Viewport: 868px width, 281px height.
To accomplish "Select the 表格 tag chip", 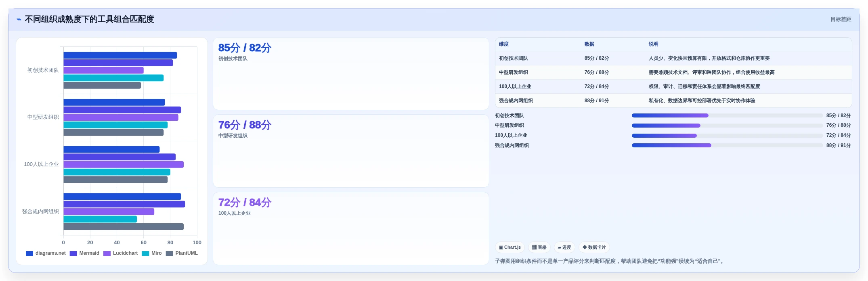I will pyautogui.click(x=539, y=247).
